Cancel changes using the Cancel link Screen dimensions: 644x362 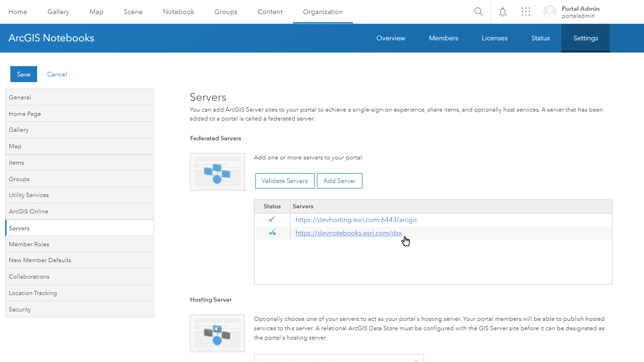pos(57,74)
